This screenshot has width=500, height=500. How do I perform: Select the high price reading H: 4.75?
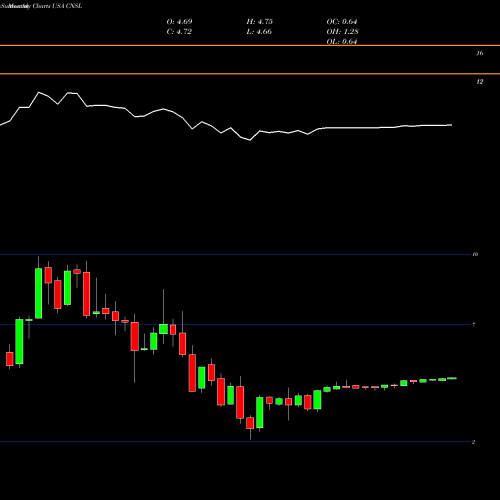tap(260, 22)
